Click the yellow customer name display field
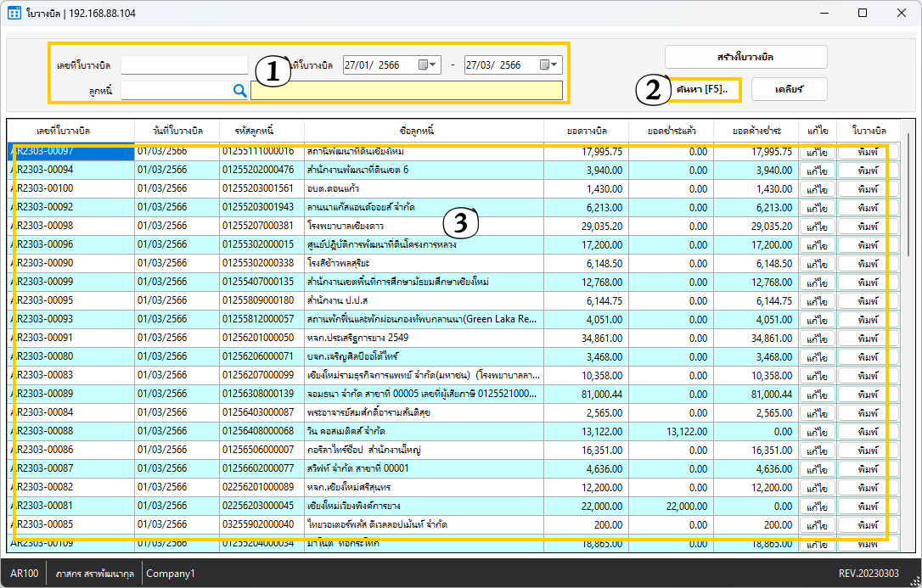Viewport: 922px width, 588px height. [406, 91]
